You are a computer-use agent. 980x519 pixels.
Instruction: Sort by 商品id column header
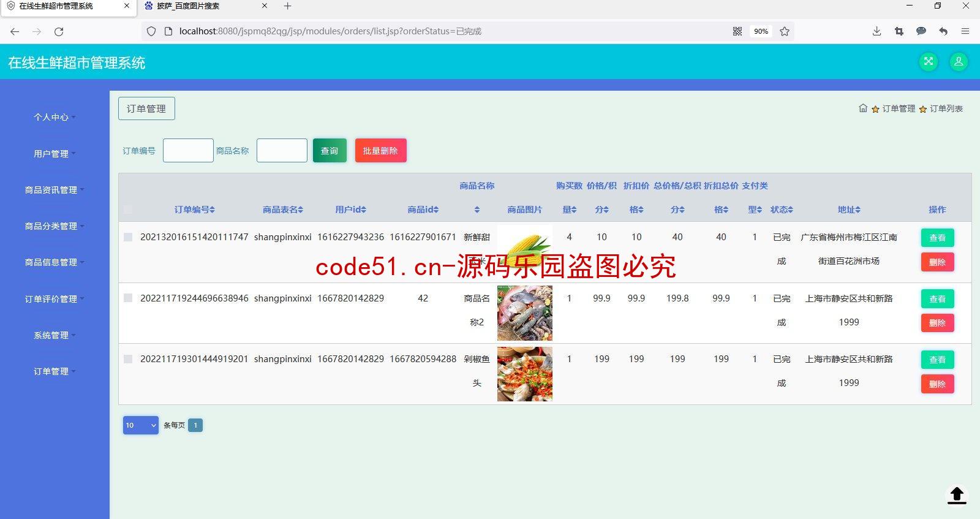click(x=423, y=210)
